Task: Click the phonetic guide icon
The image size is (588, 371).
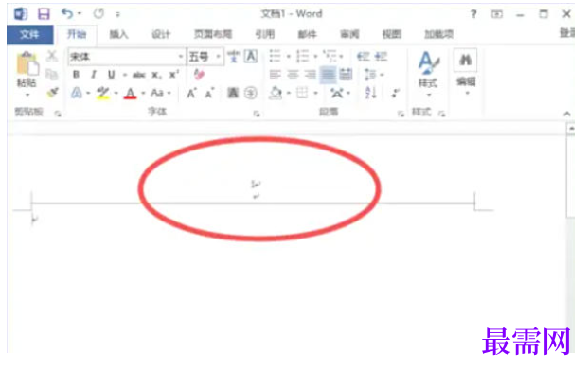Action: pyautogui.click(x=234, y=57)
